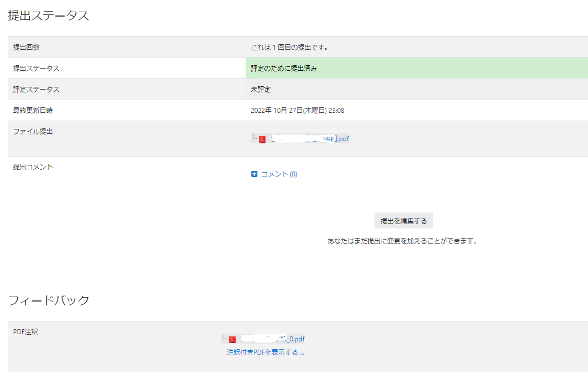Expand the submission comments with the plus control
The height and width of the screenshot is (379, 588).
[x=254, y=174]
